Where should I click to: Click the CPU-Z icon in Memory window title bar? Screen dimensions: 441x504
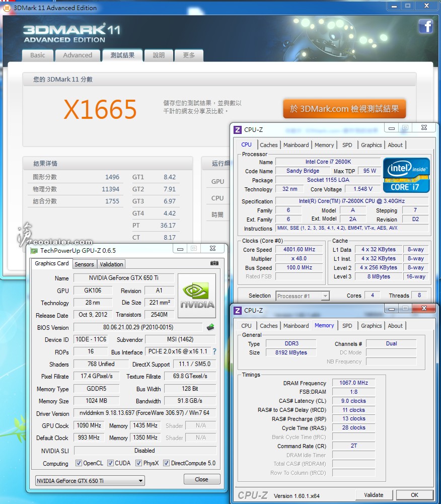[x=238, y=311]
